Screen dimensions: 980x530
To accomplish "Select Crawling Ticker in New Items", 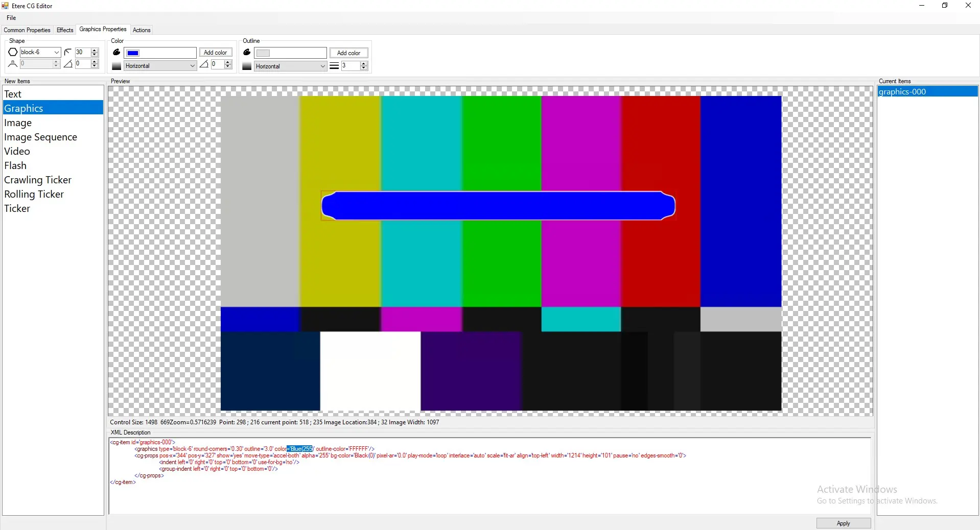I will click(x=38, y=180).
